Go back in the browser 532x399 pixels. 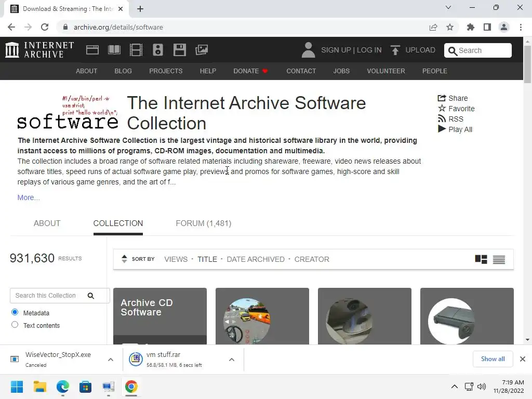pos(11,27)
